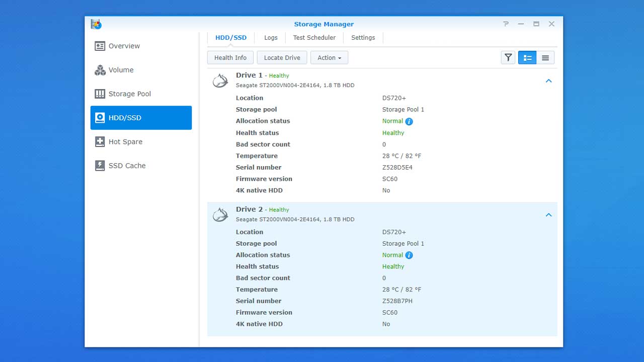Click Drive 1 Storage Pool 1 value
The height and width of the screenshot is (362, 644).
(x=403, y=109)
